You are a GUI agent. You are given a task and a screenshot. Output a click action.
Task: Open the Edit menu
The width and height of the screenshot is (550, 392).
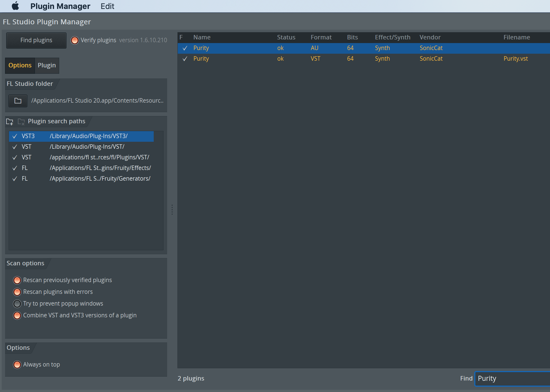coord(107,6)
